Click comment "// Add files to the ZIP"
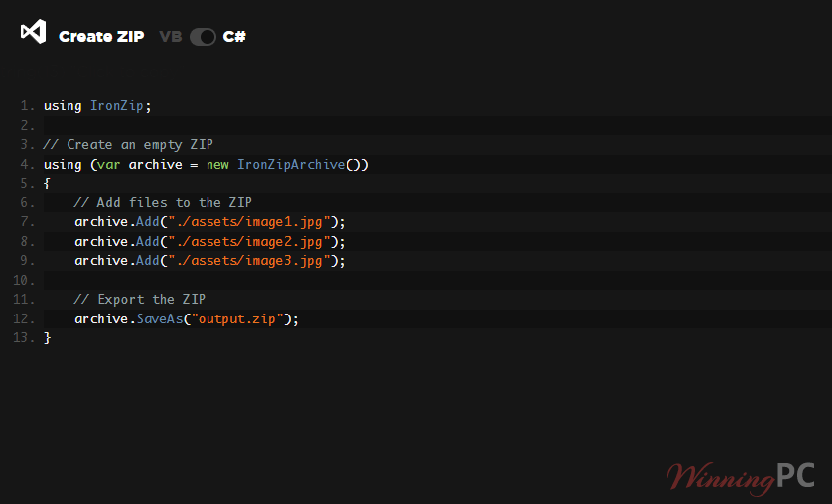The image size is (832, 504). coord(163,203)
